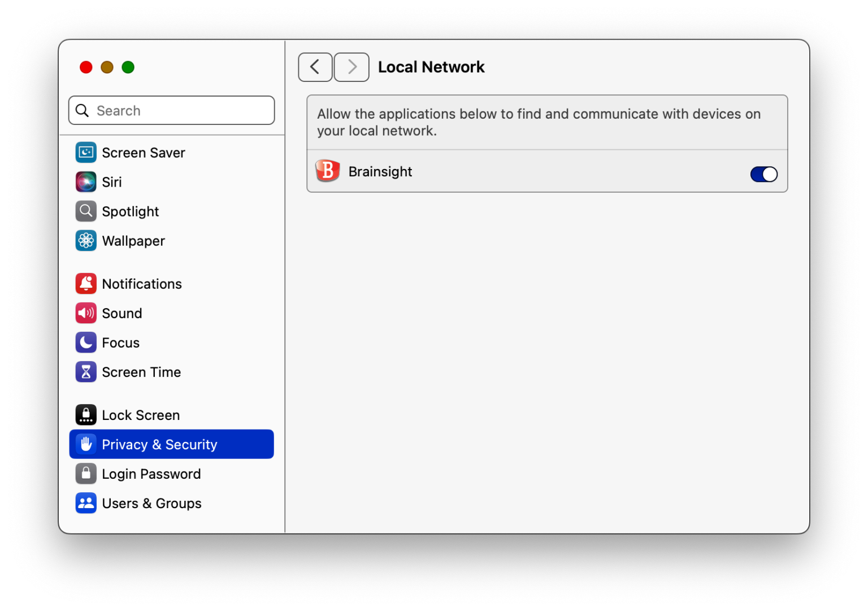Open Screen Saver settings
The image size is (868, 611).
click(x=143, y=152)
